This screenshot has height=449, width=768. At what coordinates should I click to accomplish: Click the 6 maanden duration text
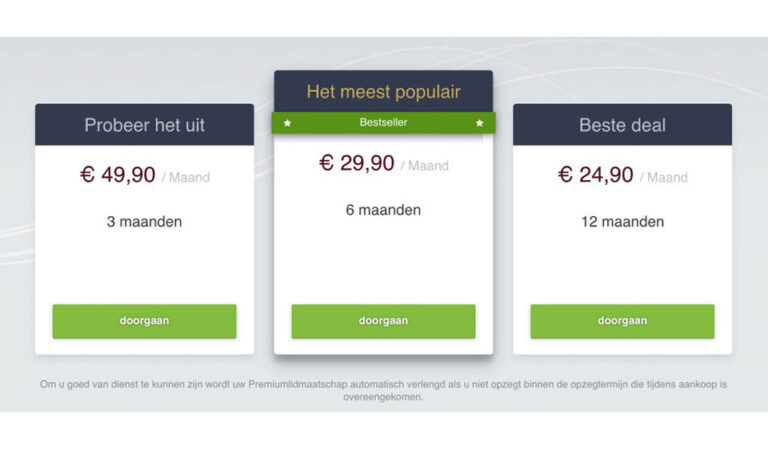384,210
